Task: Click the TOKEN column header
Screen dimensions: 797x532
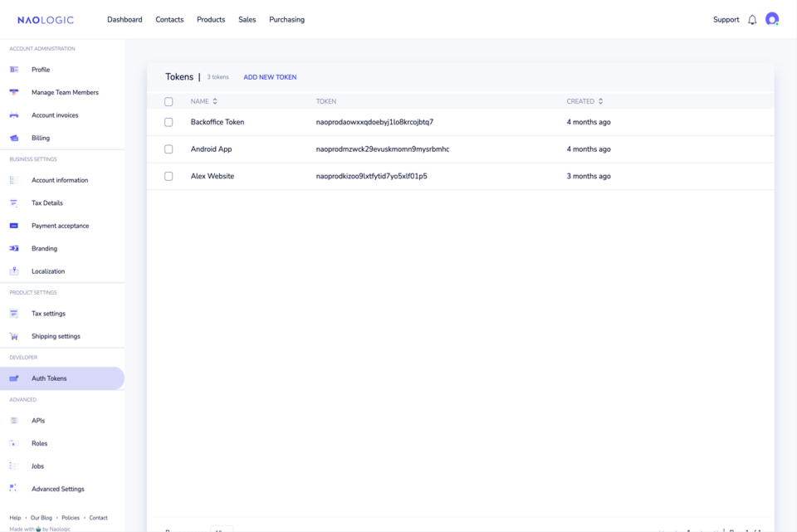Action: pyautogui.click(x=326, y=101)
